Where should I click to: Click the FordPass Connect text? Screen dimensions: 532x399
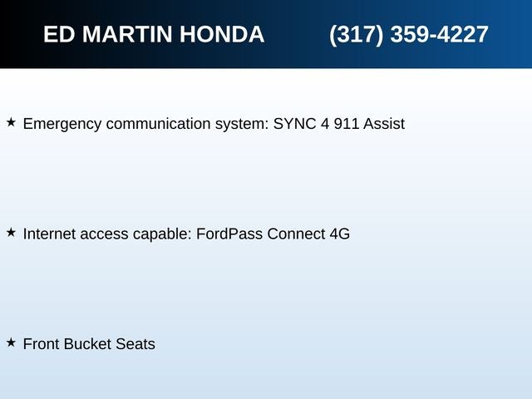pyautogui.click(x=261, y=234)
